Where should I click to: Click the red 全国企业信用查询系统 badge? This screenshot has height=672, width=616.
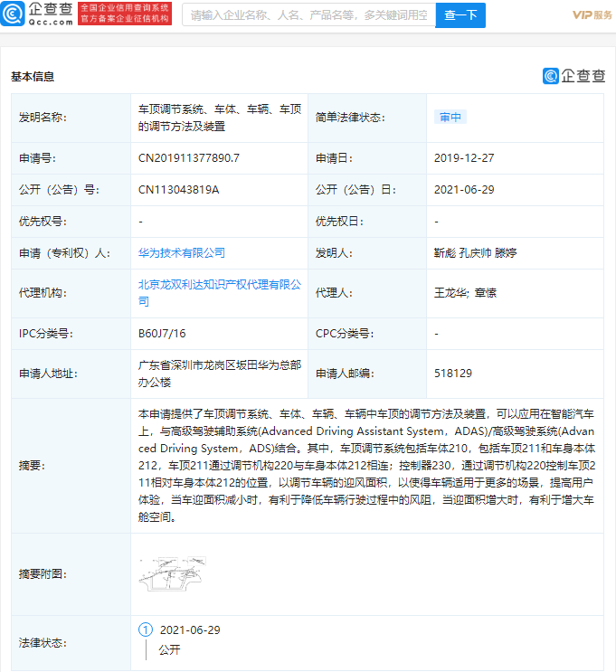125,14
